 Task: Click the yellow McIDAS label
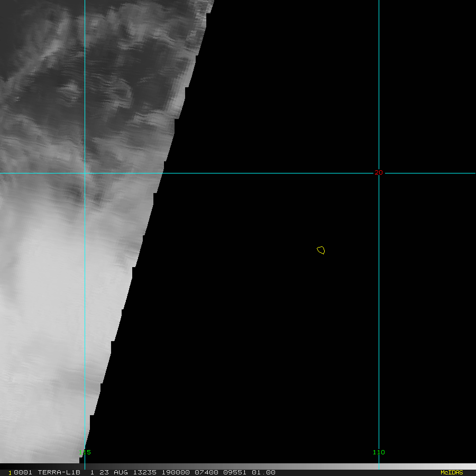(x=452, y=472)
